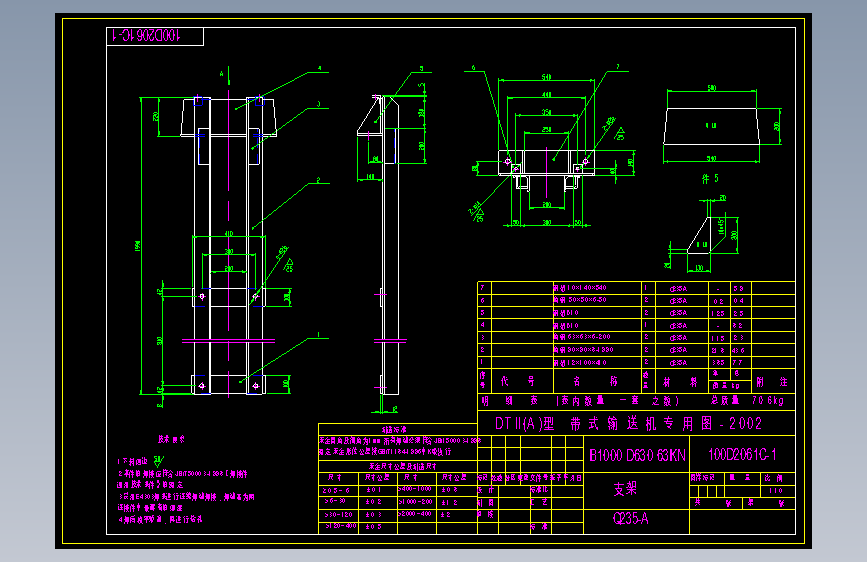Click the 材料 column header
Viewport: 867px width, 562px height.
681,382
